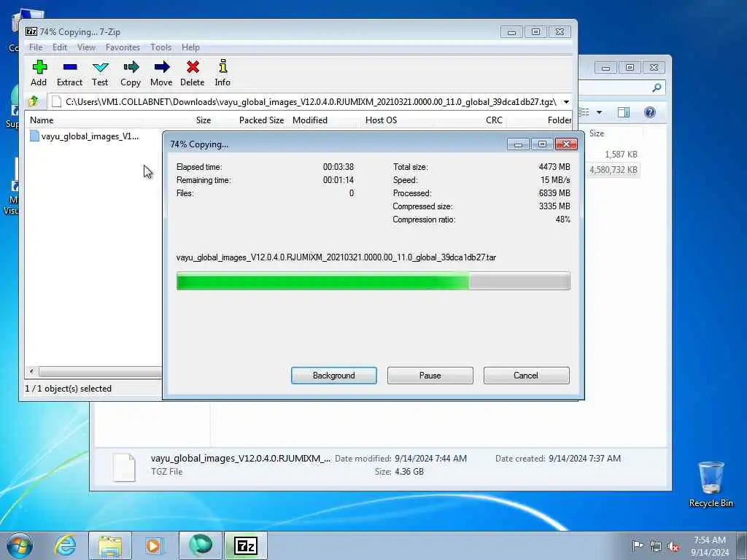Click the Extract toolbar icon
Image resolution: width=747 pixels, height=560 pixels.
click(x=69, y=73)
